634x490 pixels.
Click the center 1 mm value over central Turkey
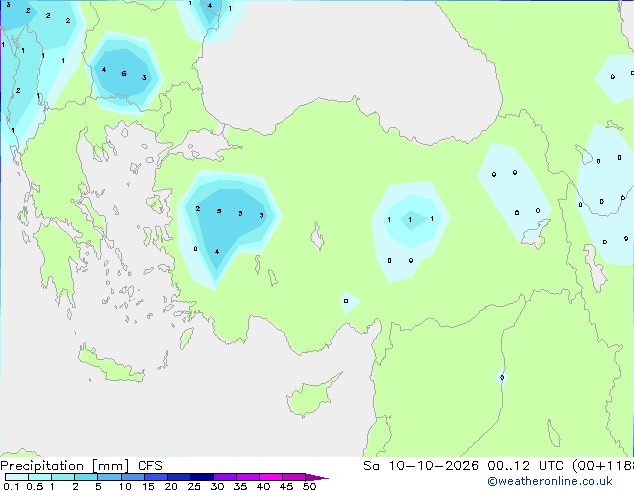(x=410, y=220)
